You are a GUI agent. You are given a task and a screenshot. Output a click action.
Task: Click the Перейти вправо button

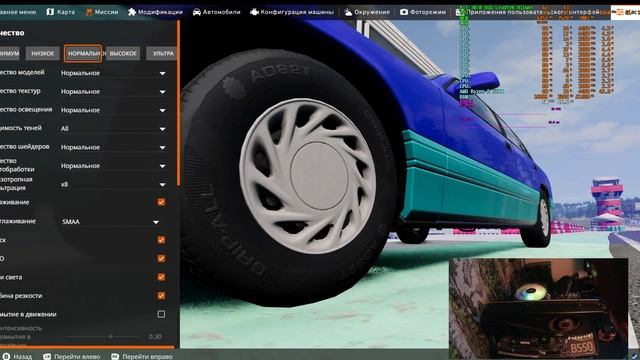coord(142,356)
